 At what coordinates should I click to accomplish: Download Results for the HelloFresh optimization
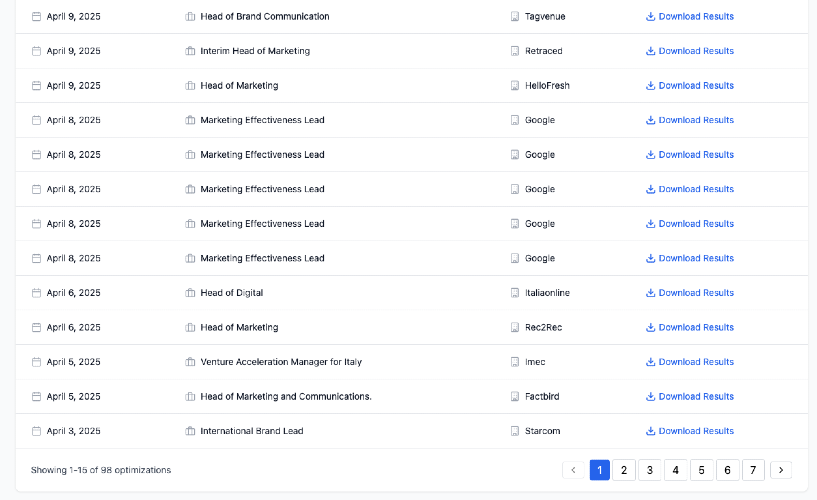(x=690, y=85)
